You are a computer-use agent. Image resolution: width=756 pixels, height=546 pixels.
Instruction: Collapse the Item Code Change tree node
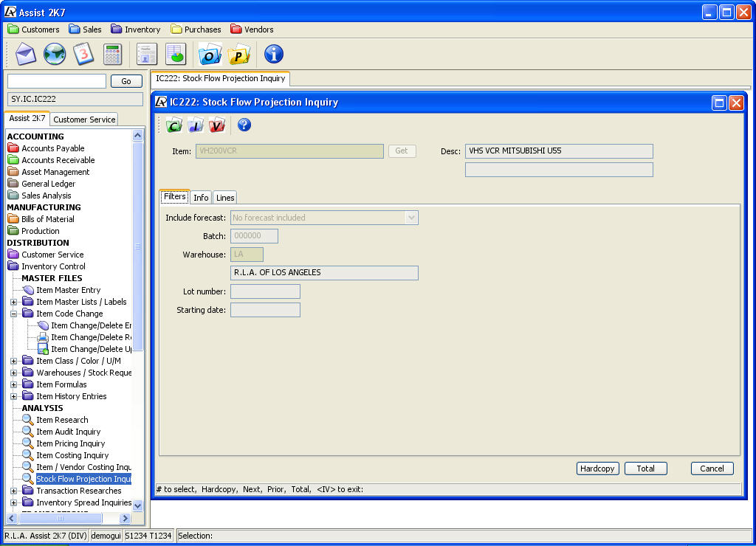coord(14,314)
